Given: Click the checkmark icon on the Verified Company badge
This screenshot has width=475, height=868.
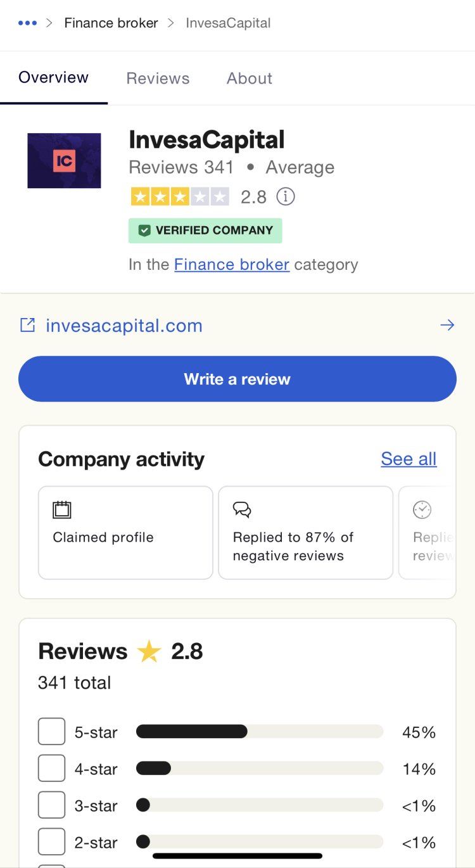Looking at the screenshot, I should coord(144,230).
